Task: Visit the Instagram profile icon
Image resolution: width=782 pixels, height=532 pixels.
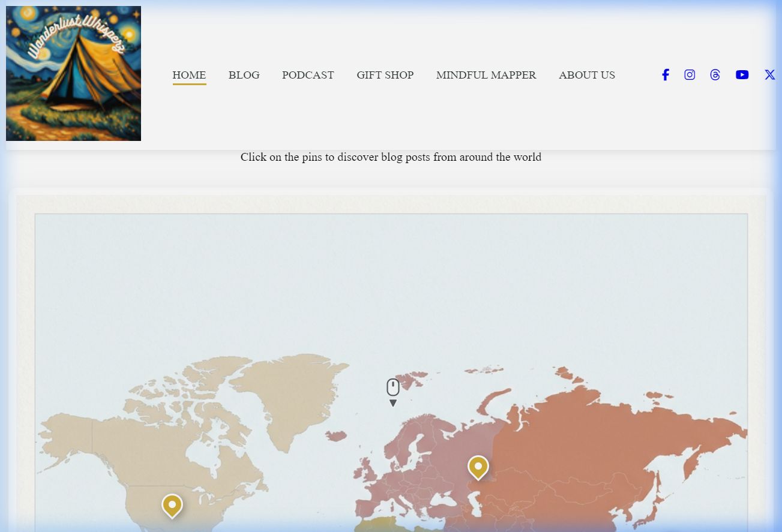Action: coord(690,75)
